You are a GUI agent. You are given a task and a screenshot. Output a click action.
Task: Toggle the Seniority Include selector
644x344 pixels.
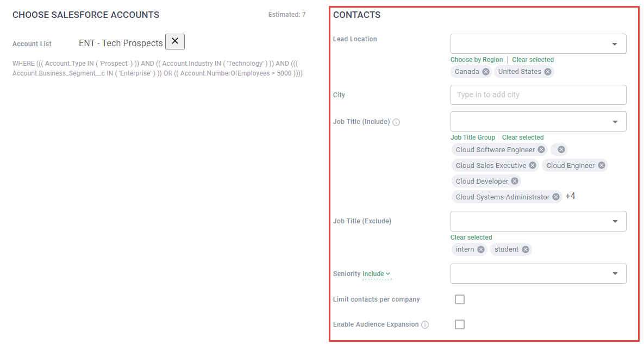pos(377,273)
